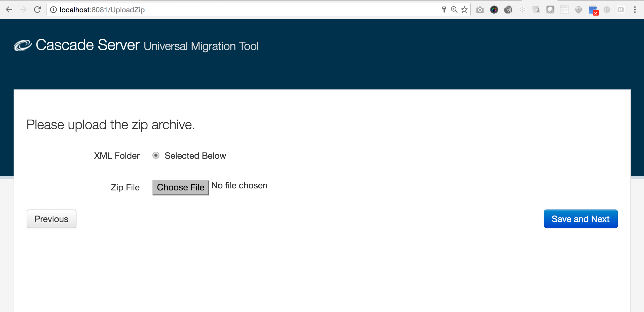The height and width of the screenshot is (312, 644).
Task: Click the address bar URL localhost:8081/UploadZip
Action: (102, 10)
